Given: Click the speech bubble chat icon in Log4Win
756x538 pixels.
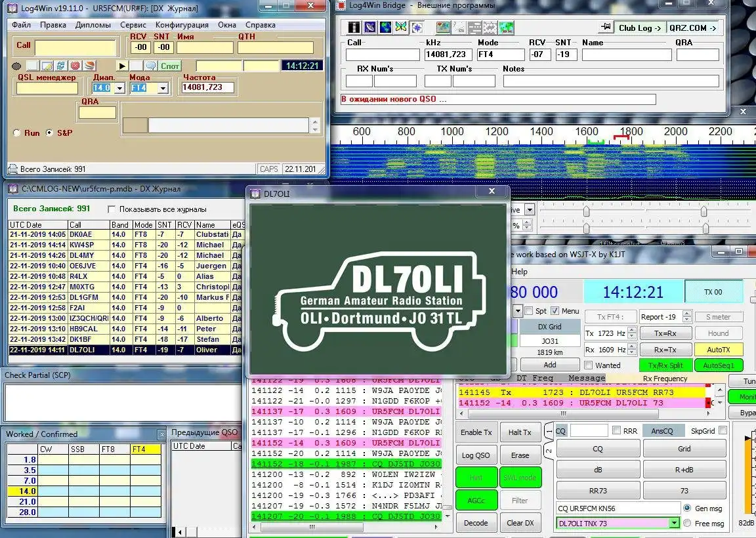Looking at the screenshot, I should pyautogui.click(x=151, y=66).
